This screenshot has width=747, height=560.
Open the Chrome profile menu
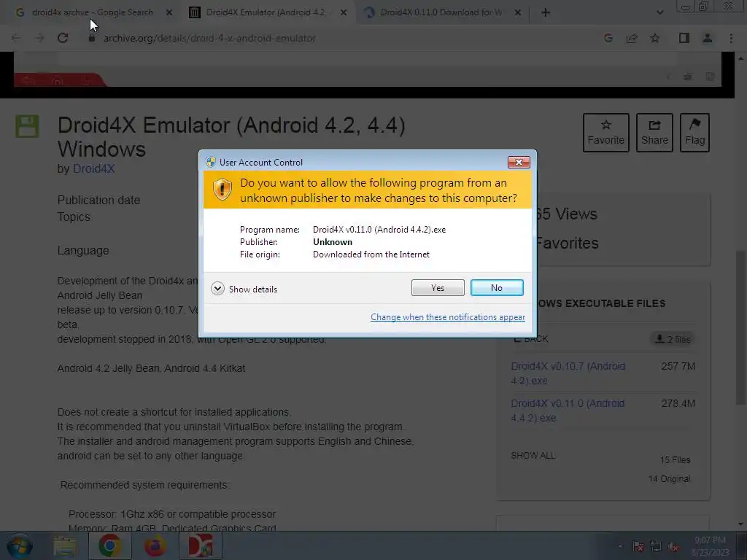(x=708, y=38)
